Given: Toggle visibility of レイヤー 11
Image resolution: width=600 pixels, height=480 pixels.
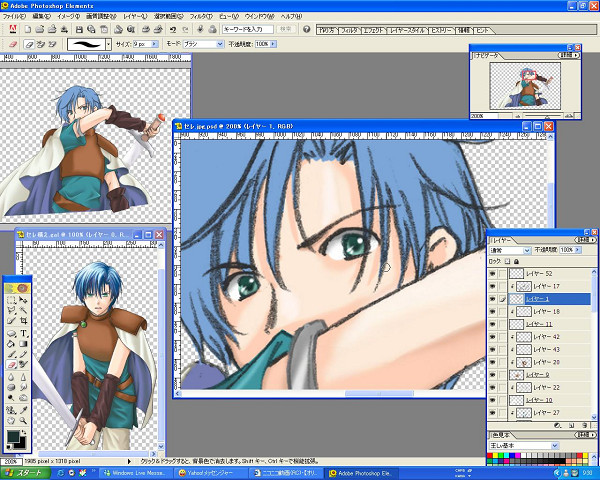Looking at the screenshot, I should 492,324.
